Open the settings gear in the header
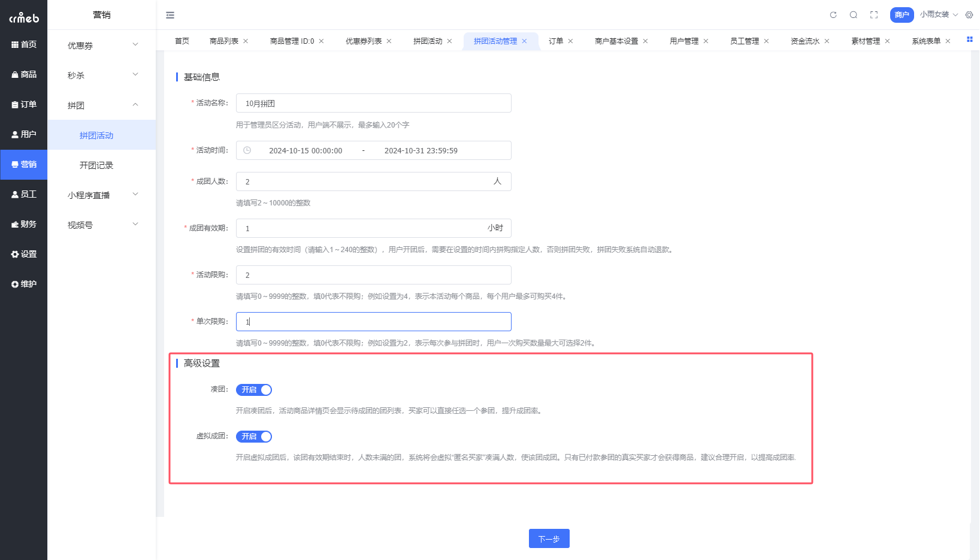This screenshot has height=560, width=980. coord(969,14)
